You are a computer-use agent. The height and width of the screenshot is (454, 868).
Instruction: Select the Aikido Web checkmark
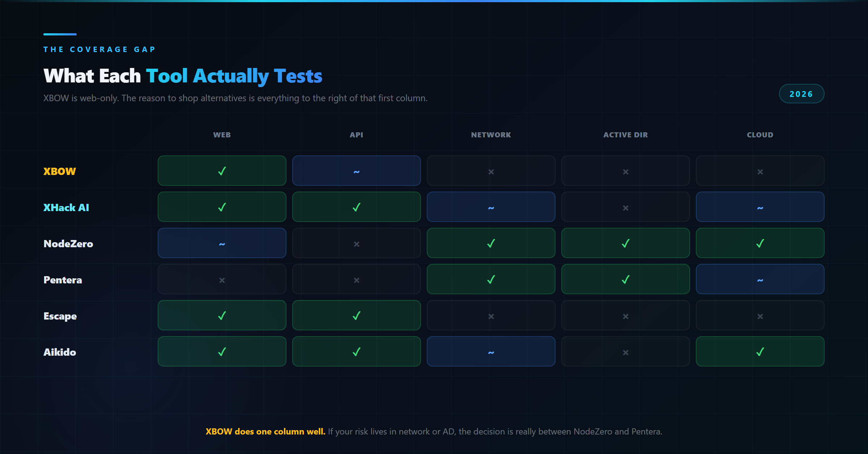[x=222, y=351]
